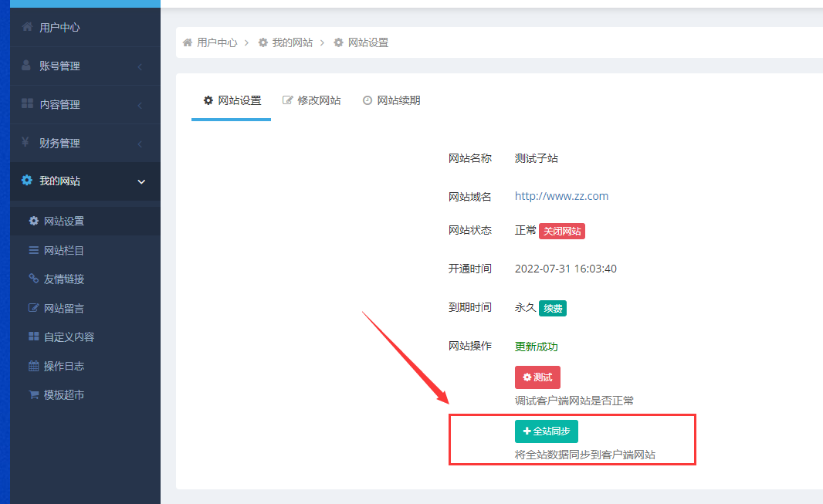Click the grid icon beside 内容管理

[27, 103]
